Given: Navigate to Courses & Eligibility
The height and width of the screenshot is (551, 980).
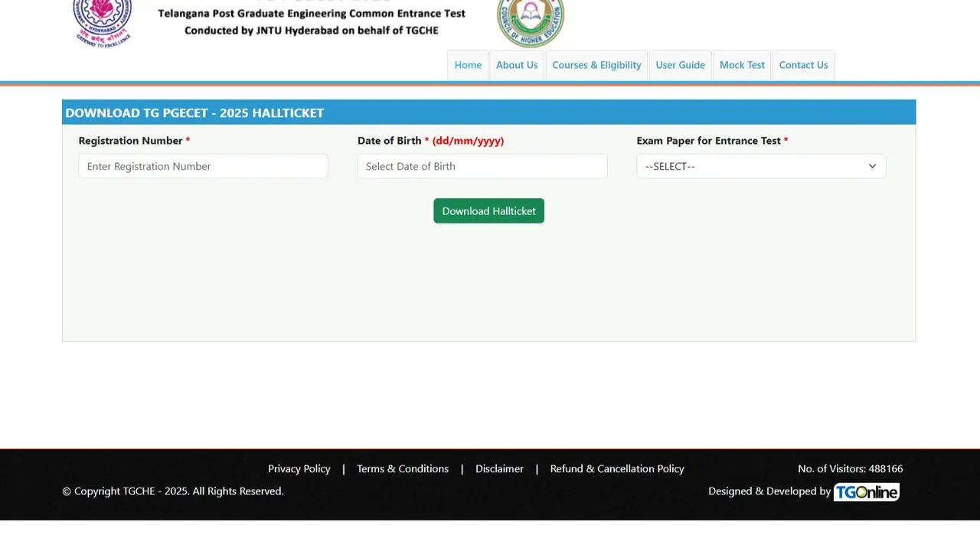Looking at the screenshot, I should [596, 65].
